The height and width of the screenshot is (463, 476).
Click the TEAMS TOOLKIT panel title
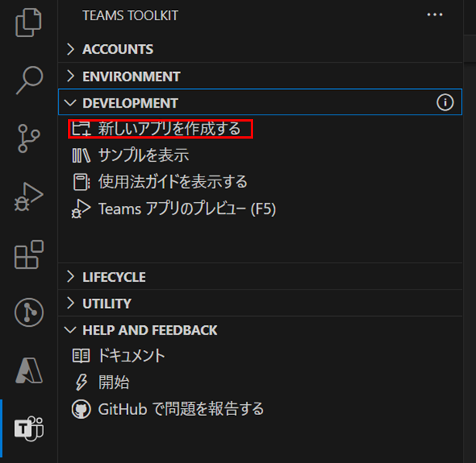pyautogui.click(x=130, y=15)
